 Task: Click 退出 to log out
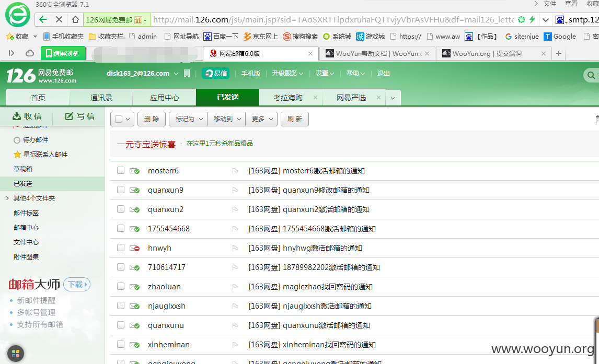point(383,73)
